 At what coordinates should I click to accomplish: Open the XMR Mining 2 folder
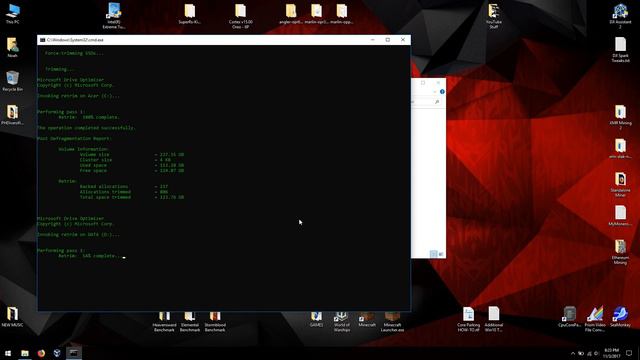(620, 117)
